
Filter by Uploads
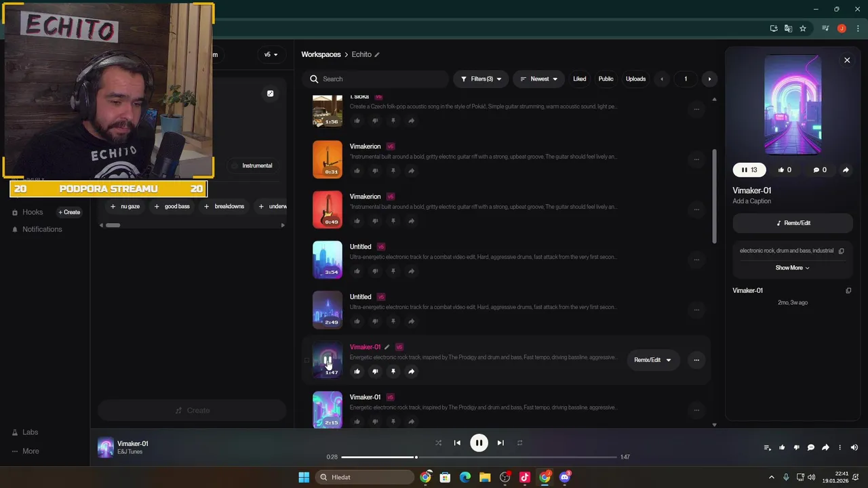635,79
